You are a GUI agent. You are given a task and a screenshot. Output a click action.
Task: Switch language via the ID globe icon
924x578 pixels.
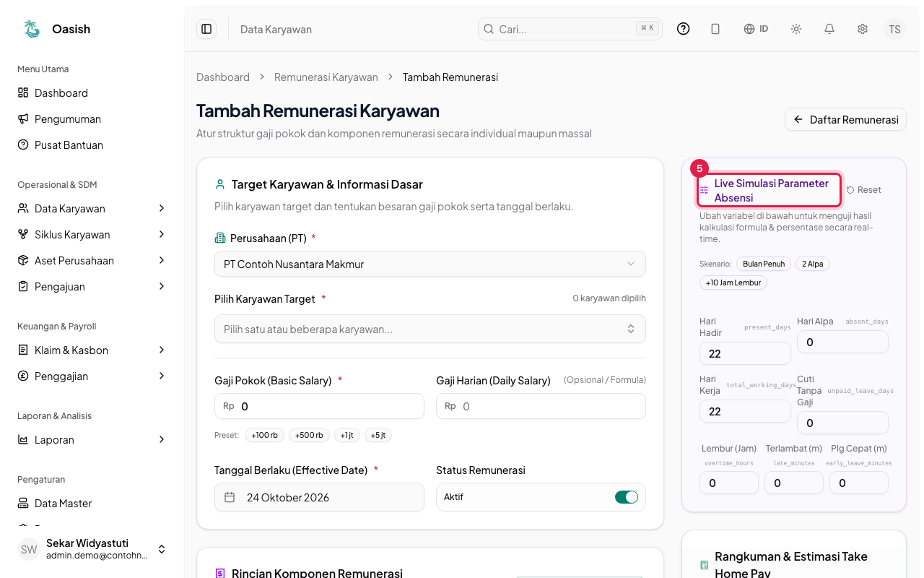click(756, 29)
